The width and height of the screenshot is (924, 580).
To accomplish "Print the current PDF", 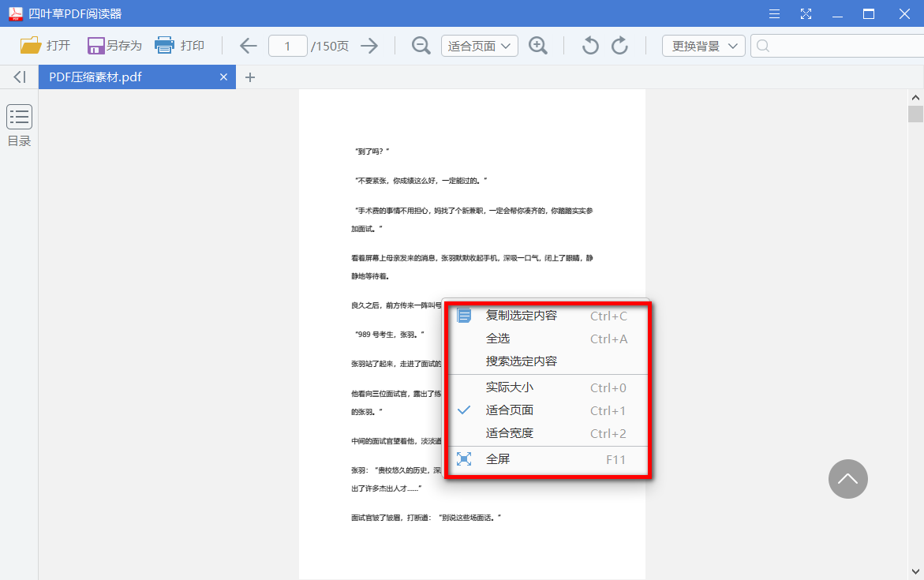I will click(181, 45).
